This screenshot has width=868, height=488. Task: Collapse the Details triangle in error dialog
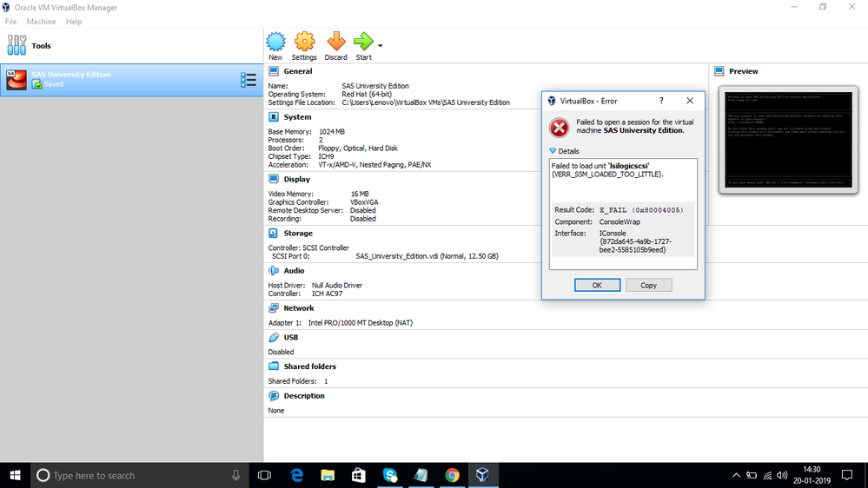point(553,150)
